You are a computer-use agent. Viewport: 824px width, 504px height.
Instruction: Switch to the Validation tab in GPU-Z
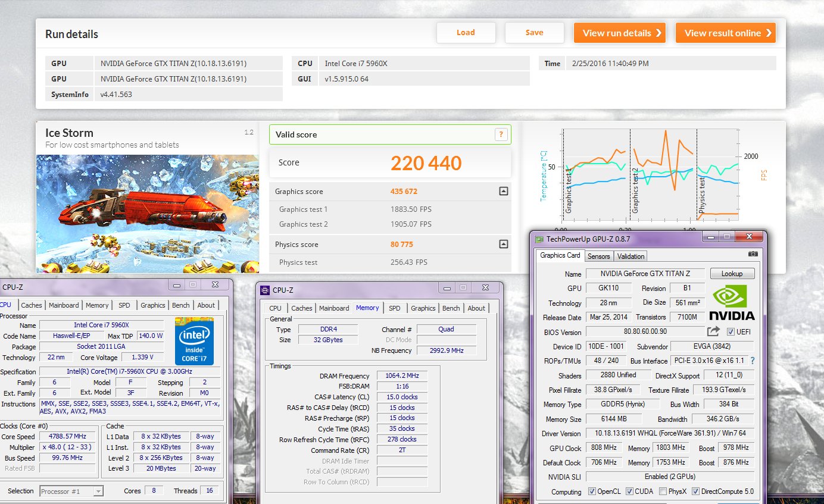point(631,256)
